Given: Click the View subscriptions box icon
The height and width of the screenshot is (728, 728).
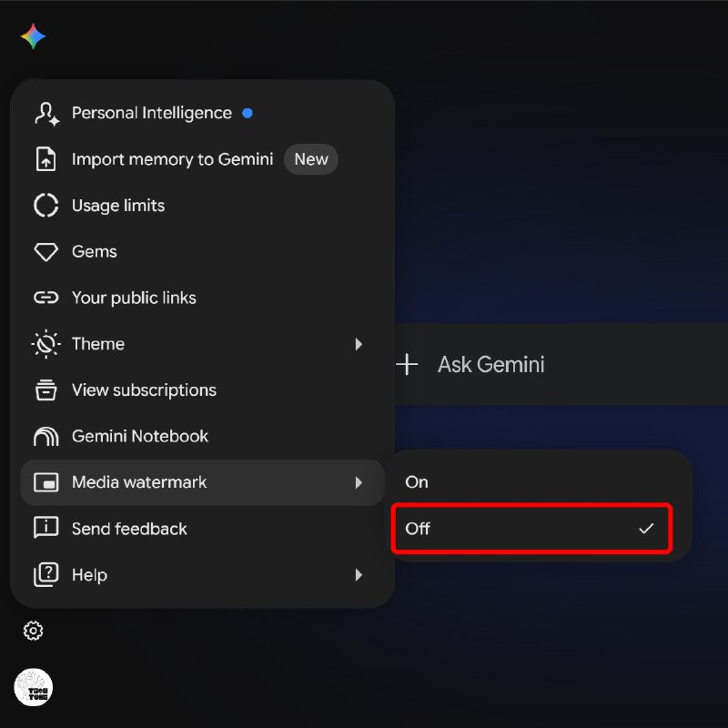Looking at the screenshot, I should 46,390.
